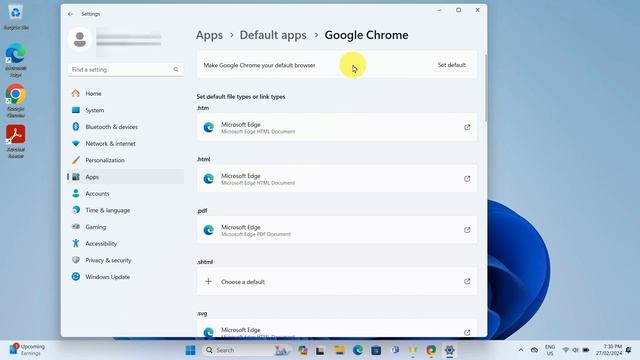Open Network & internet settings
The width and height of the screenshot is (640, 360).
click(x=126, y=144)
